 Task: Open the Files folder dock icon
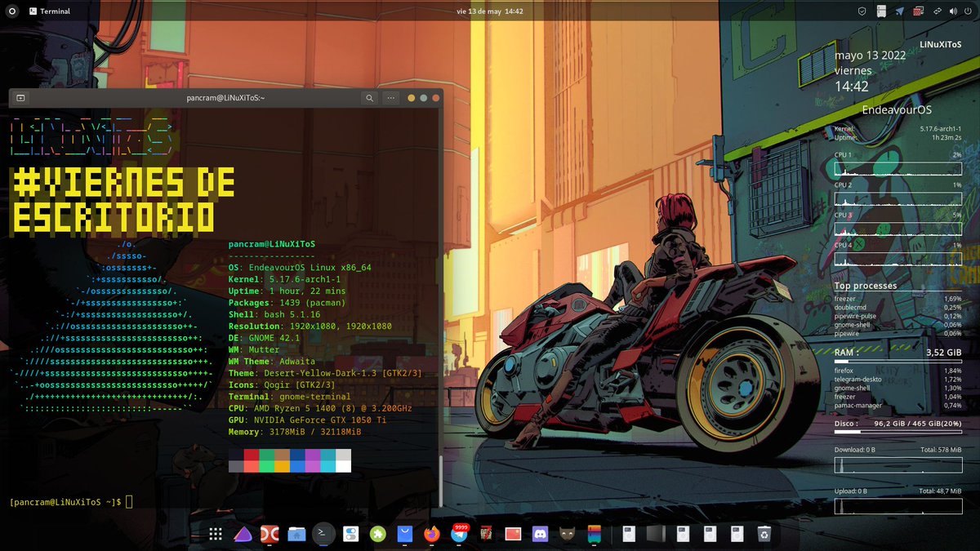click(297, 534)
